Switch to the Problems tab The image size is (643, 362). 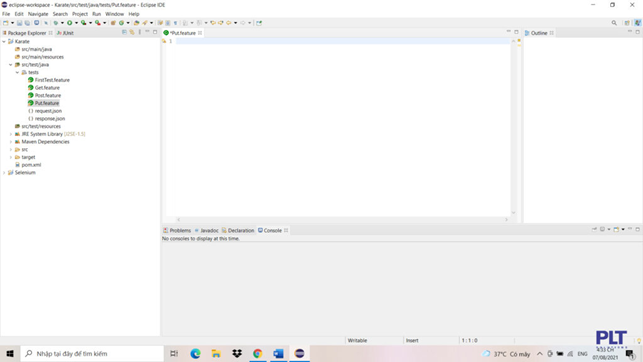pos(177,230)
